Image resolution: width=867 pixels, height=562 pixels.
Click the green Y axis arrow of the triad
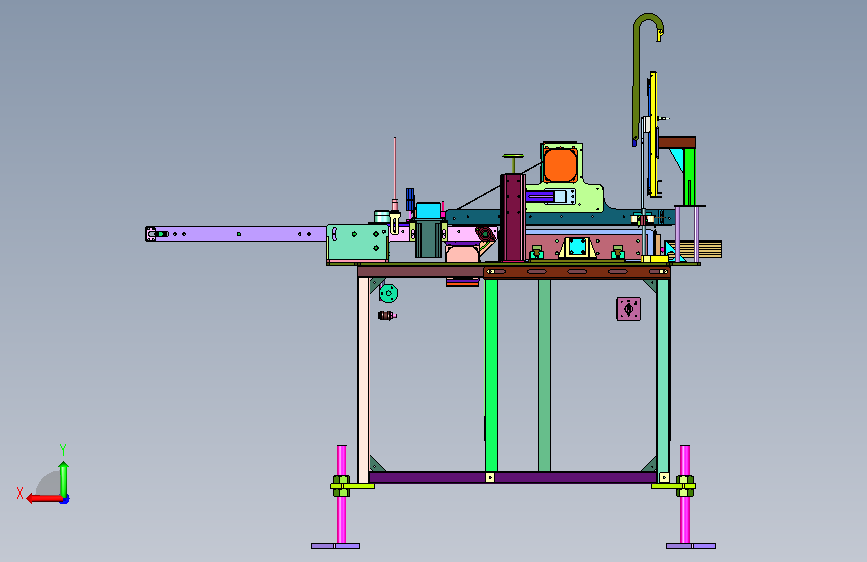coord(64,479)
